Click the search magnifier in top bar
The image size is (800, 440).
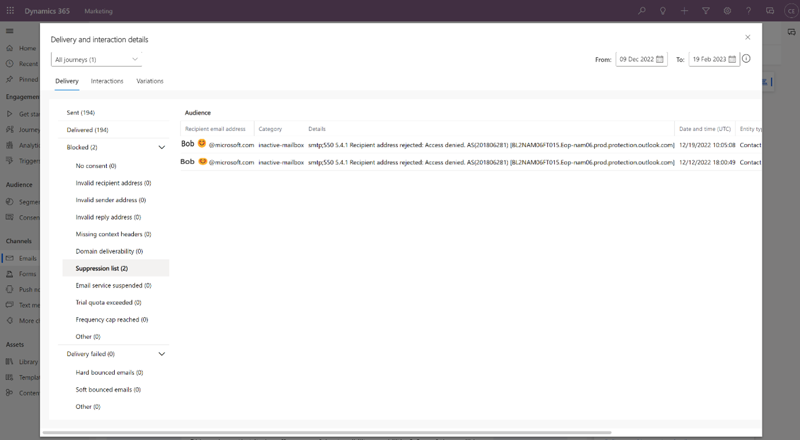642,10
